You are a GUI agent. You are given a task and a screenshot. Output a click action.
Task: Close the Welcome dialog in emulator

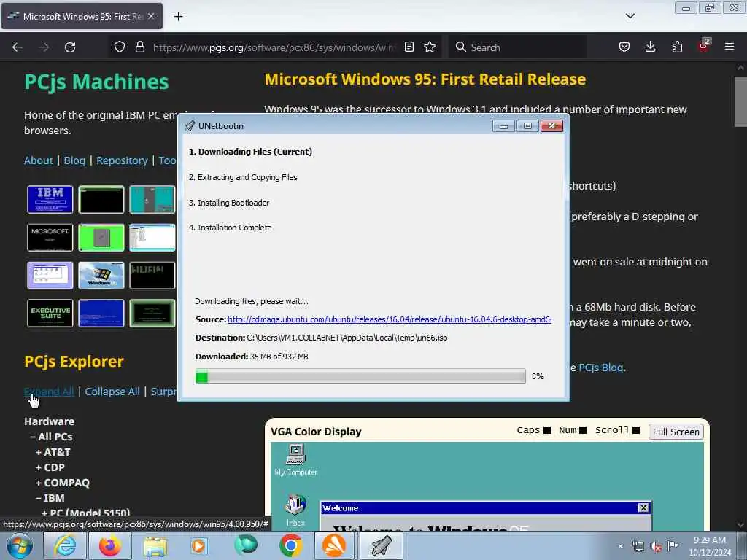coord(643,507)
